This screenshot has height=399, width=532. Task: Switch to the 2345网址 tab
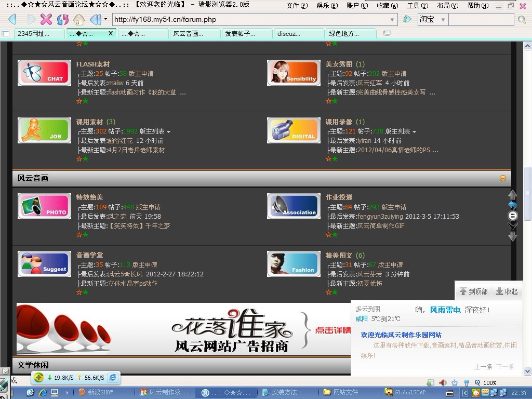(39, 34)
